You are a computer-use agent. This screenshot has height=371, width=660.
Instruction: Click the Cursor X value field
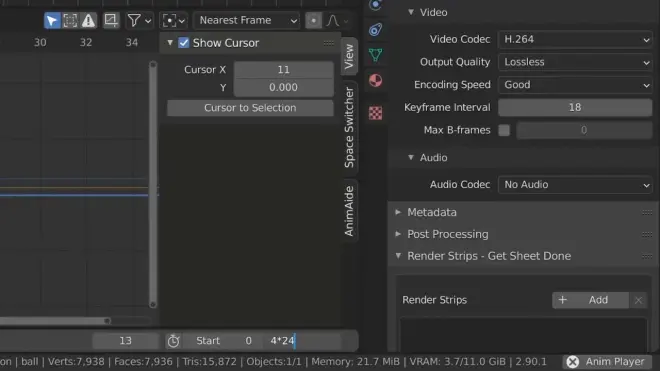point(284,70)
